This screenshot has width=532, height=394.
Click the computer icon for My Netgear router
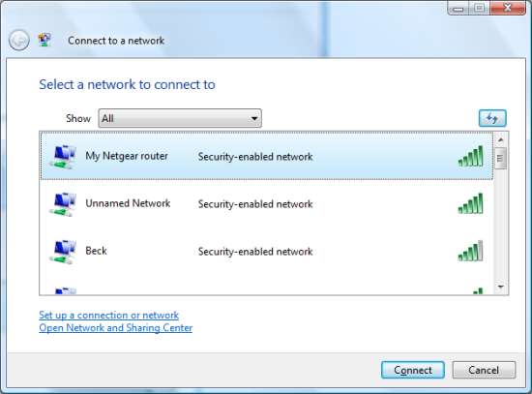pos(63,157)
